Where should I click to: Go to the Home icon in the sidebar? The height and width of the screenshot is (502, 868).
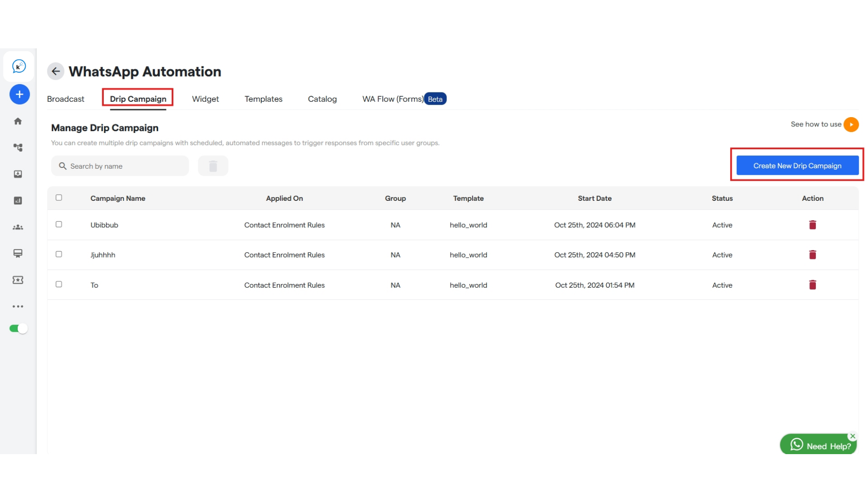coord(18,121)
